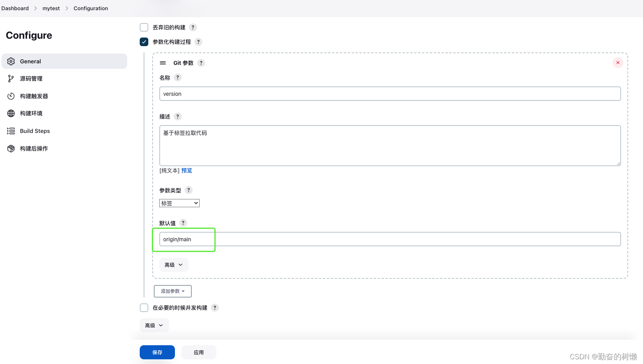643x364 pixels.
Task: Open mytest breadcrumb link
Action: 51,8
